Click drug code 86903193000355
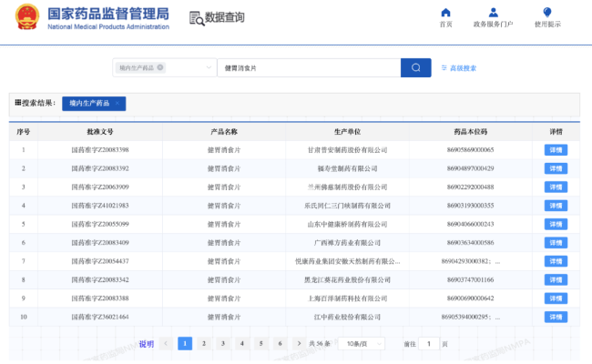The height and width of the screenshot is (364, 592). click(471, 206)
